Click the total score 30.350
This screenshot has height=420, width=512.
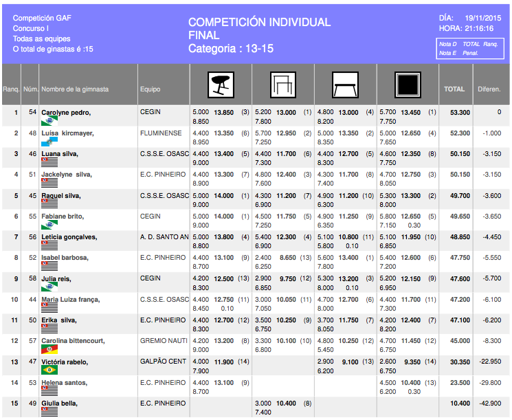pyautogui.click(x=460, y=362)
